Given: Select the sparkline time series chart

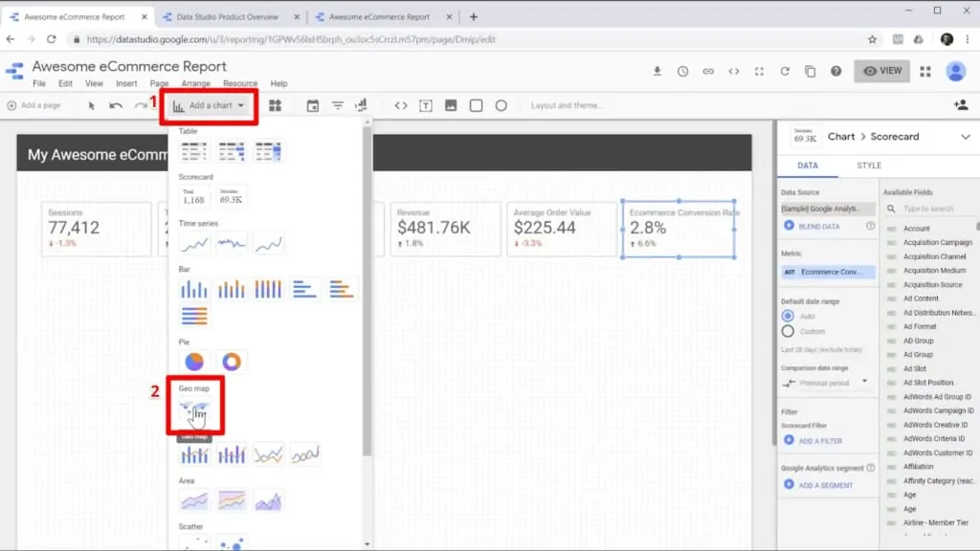Looking at the screenshot, I should [x=232, y=244].
